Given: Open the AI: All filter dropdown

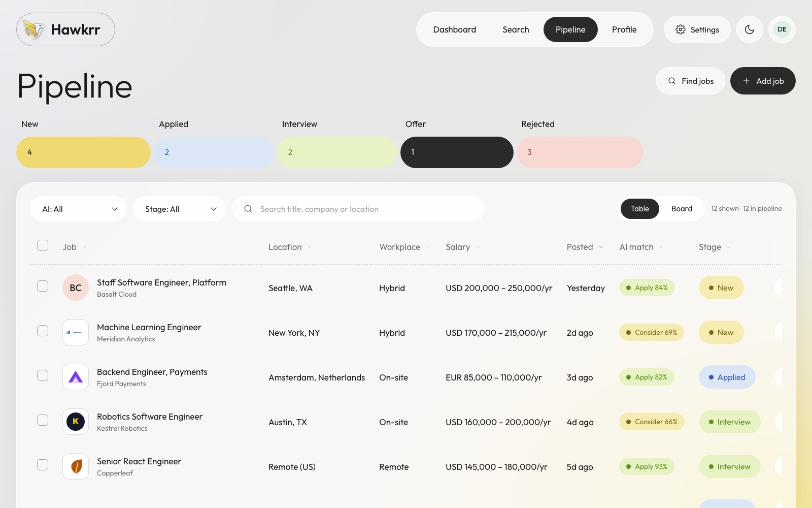Looking at the screenshot, I should pos(79,209).
